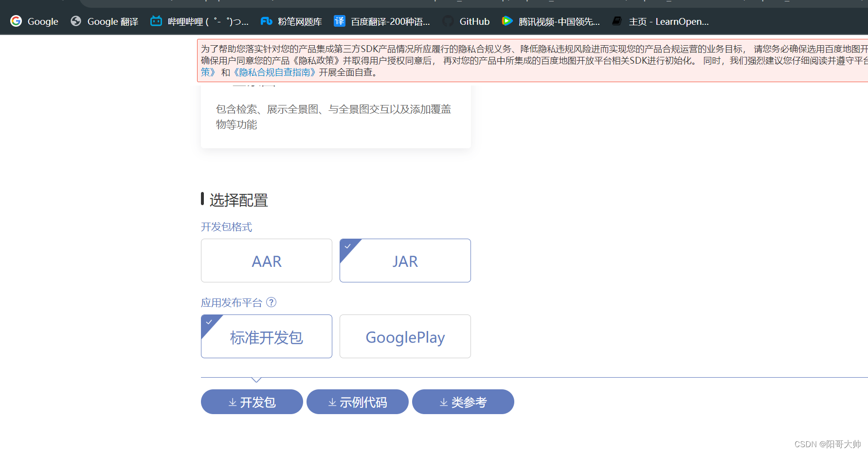This screenshot has width=868, height=453.
Task: Open the 哔哩哔哩 bookmark
Action: [x=199, y=21]
